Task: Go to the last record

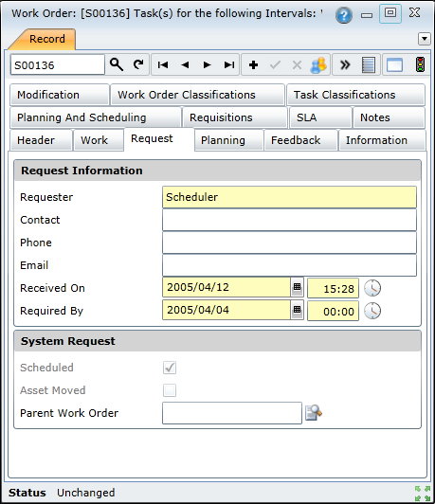Action: coord(229,65)
